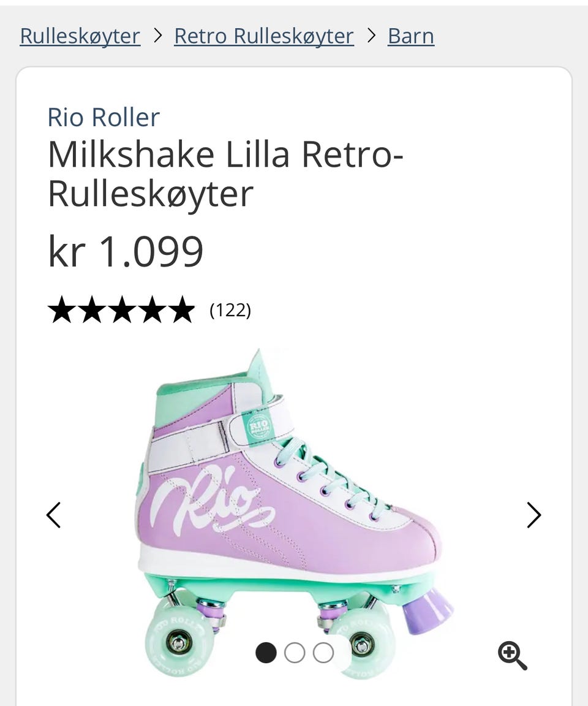Viewport: 588px width, 706px height.
Task: Zoom image with magnifier plus icon
Action: coord(512,656)
